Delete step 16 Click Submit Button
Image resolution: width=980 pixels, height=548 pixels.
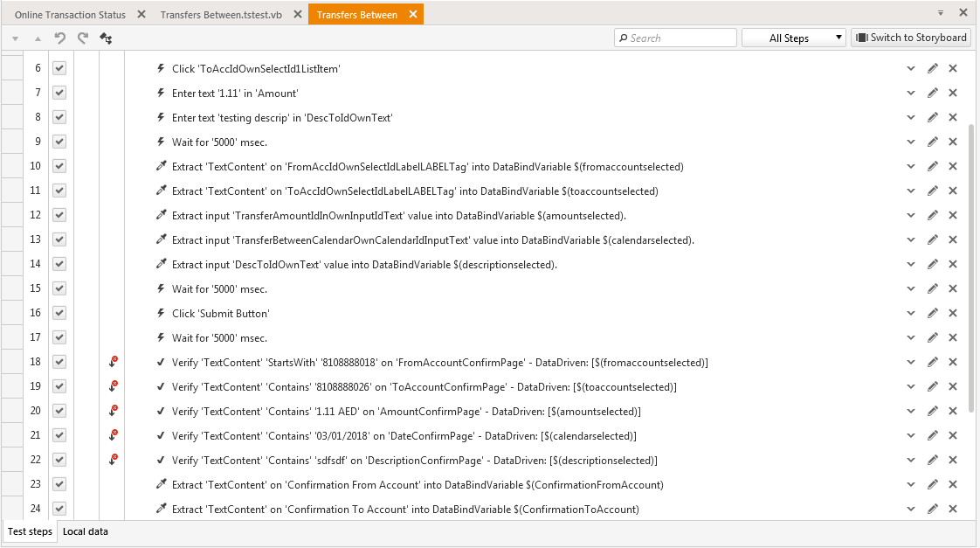point(953,313)
